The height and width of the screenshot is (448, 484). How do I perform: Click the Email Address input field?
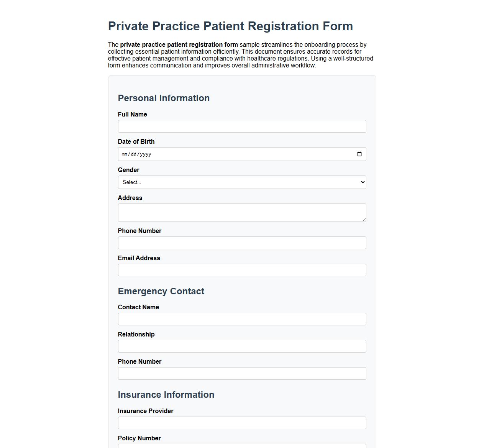click(x=242, y=270)
